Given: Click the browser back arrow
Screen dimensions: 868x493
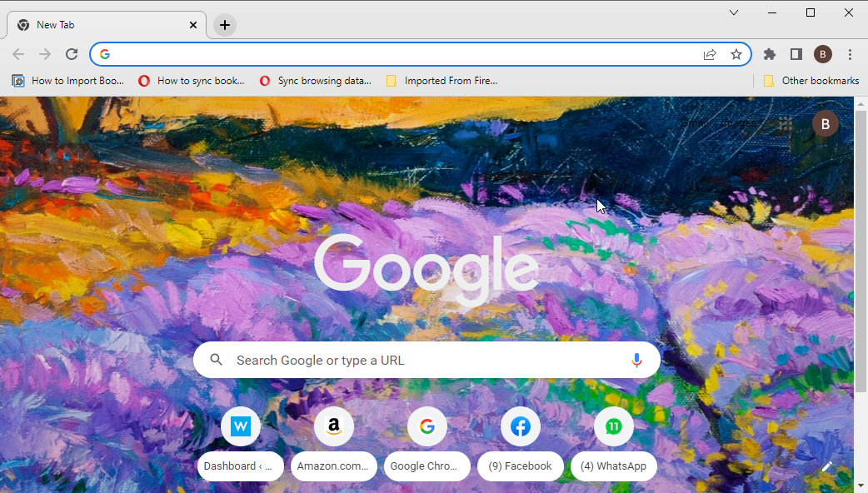Looking at the screenshot, I should (18, 54).
